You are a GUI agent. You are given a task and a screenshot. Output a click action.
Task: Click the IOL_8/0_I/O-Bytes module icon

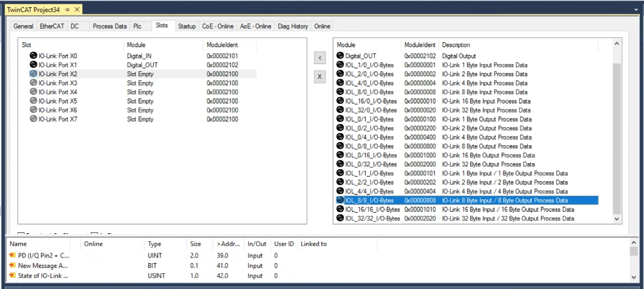click(340, 92)
